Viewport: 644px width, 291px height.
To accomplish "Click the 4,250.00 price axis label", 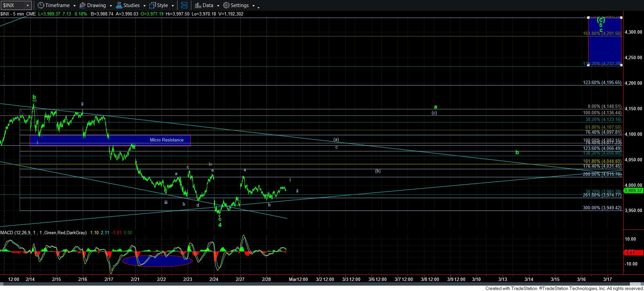I will [x=633, y=57].
